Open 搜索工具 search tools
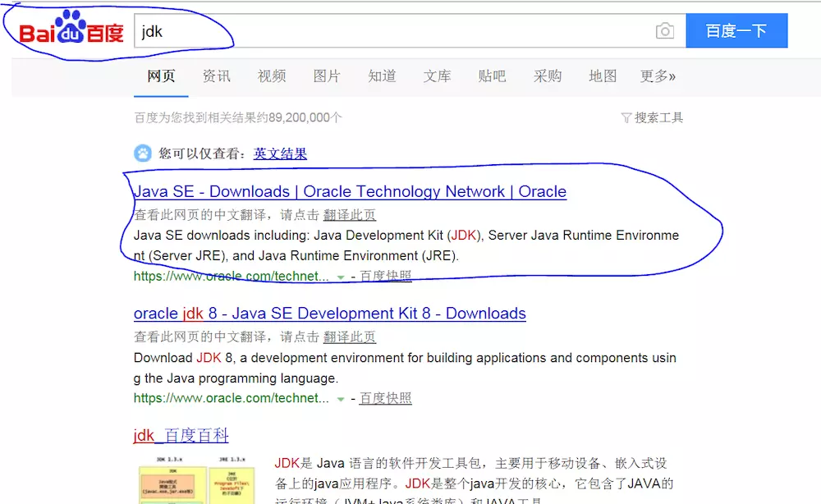Image resolution: width=821 pixels, height=504 pixels. 658,117
